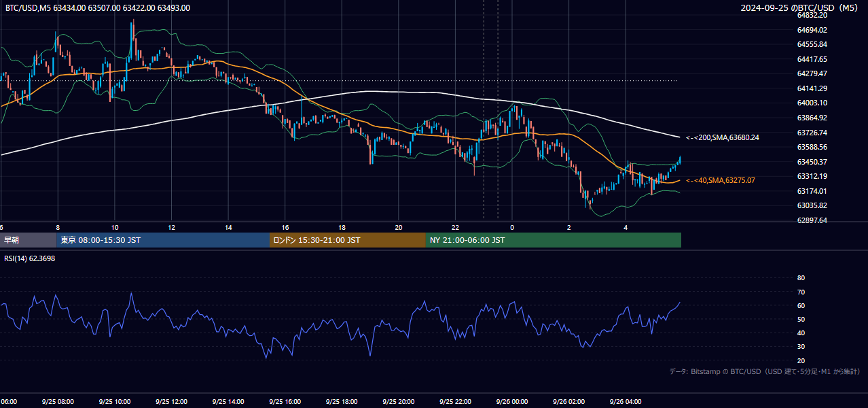The width and height of the screenshot is (868, 408).
Task: Click the bottom time label 9/25 10:00
Action: pyautogui.click(x=114, y=402)
